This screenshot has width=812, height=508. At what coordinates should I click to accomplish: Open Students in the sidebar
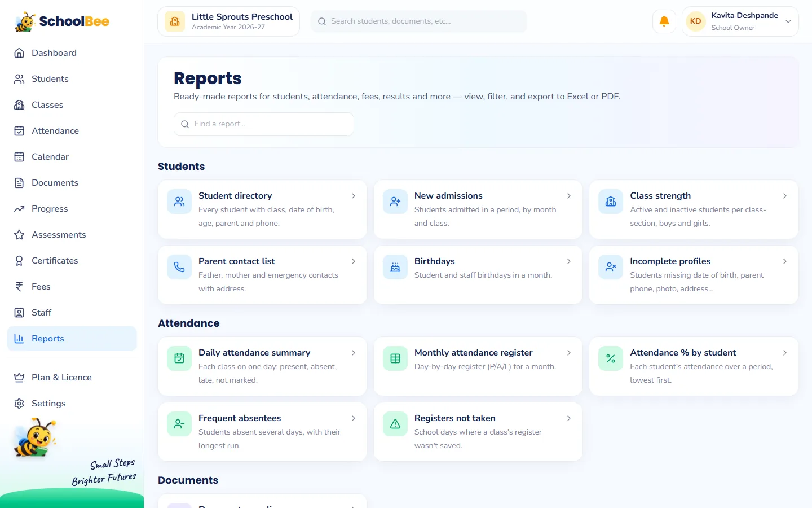(72, 79)
